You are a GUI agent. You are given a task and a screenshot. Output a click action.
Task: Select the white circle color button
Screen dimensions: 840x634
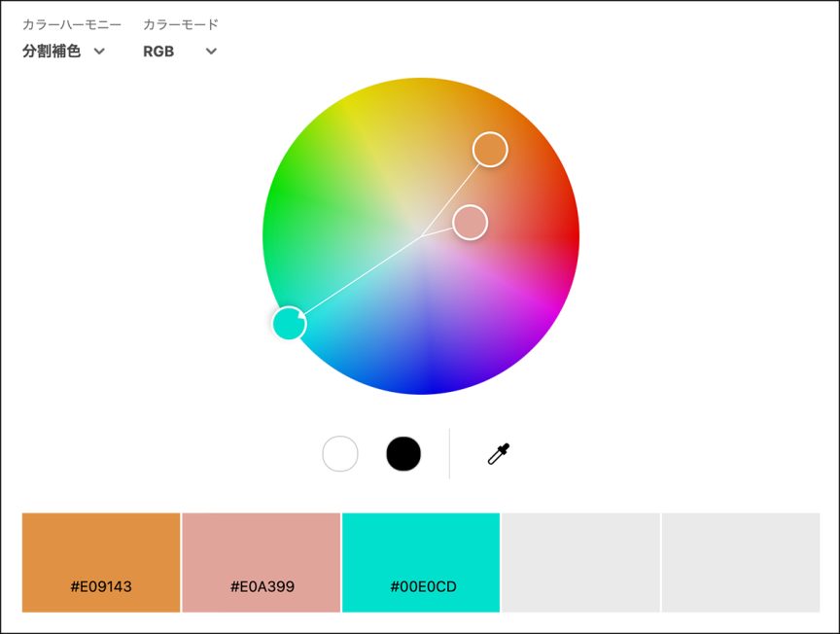pyautogui.click(x=340, y=454)
